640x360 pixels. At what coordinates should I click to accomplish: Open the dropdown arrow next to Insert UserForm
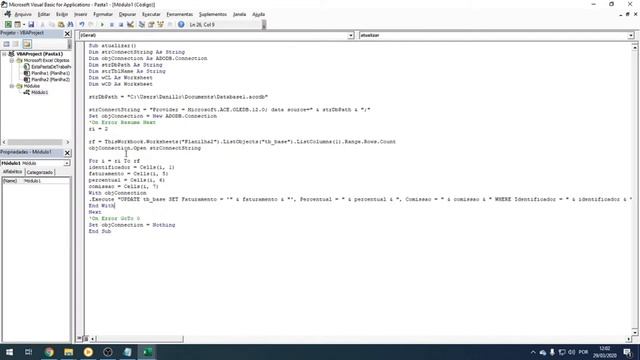tap(24, 24)
